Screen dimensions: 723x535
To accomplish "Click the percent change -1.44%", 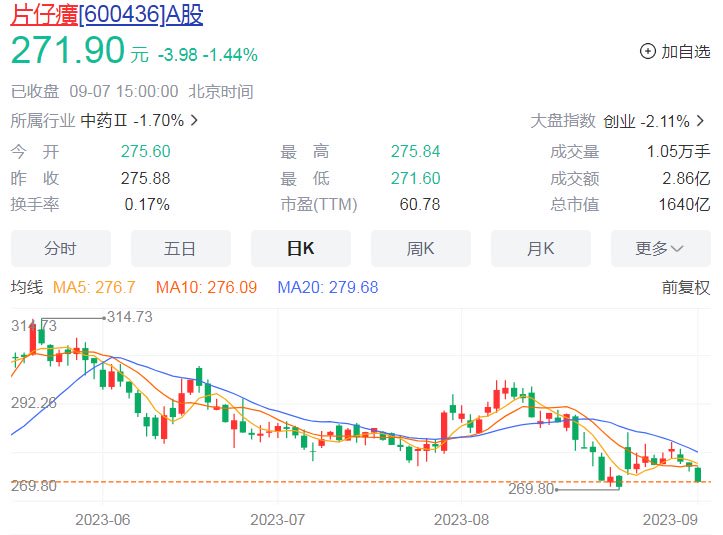I will [x=230, y=55].
